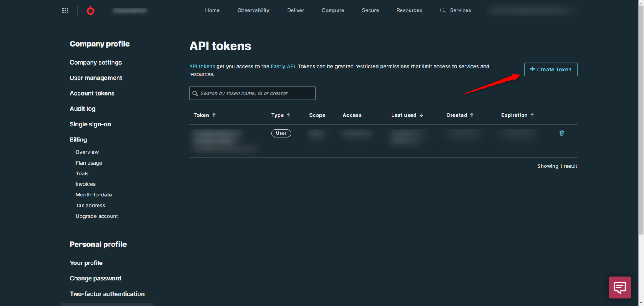The height and width of the screenshot is (306, 644).
Task: Open the Resources dropdown menu
Action: 409,10
